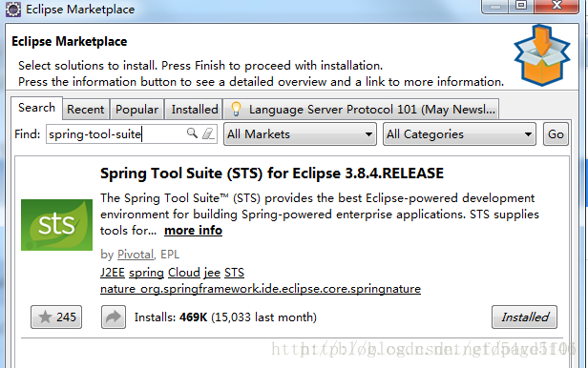Open the more info link
The height and width of the screenshot is (368, 588).
[193, 230]
